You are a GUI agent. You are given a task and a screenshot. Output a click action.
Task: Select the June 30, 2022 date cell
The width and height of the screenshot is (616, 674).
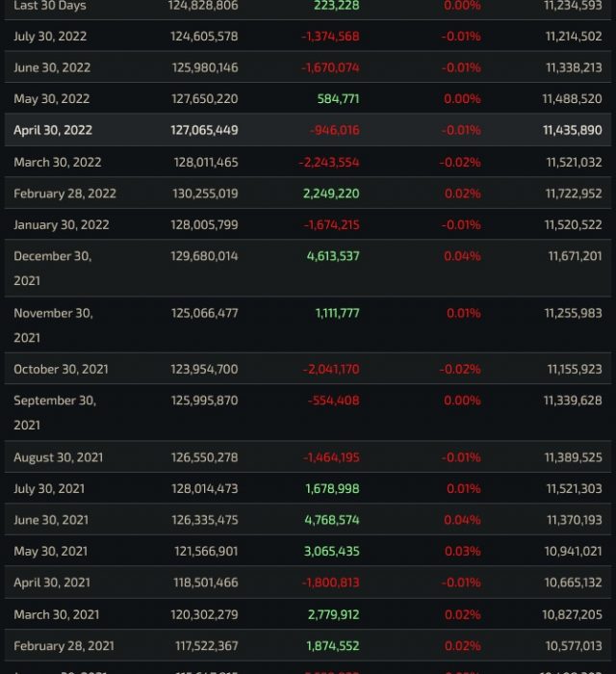[x=51, y=67]
